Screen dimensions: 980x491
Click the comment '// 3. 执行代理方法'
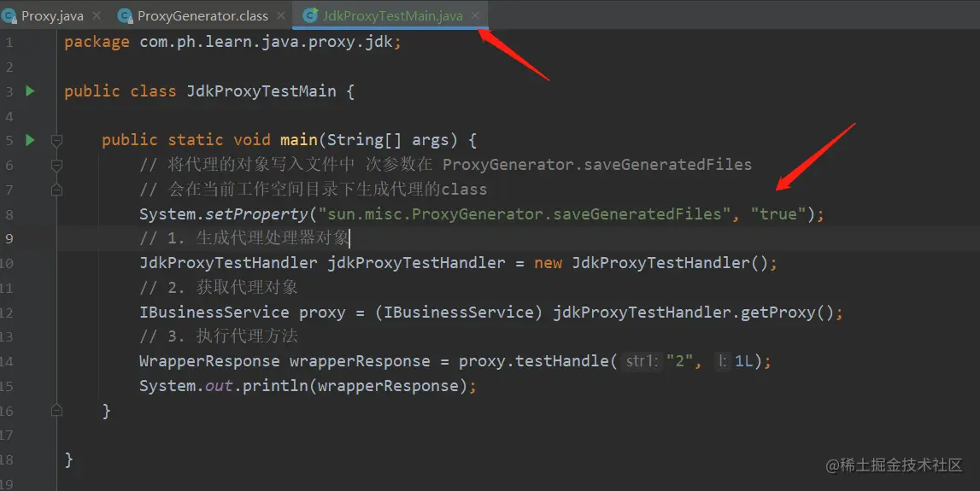(x=218, y=336)
